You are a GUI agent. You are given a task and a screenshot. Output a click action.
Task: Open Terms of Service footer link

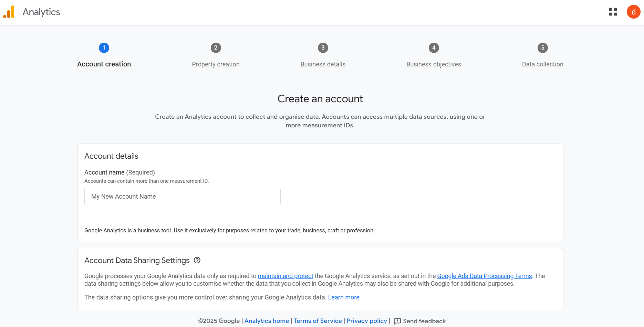(x=318, y=321)
